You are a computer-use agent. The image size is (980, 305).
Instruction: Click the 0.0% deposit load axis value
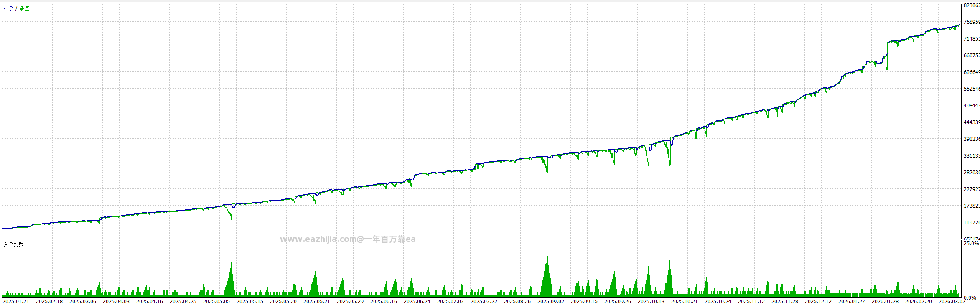(970, 298)
